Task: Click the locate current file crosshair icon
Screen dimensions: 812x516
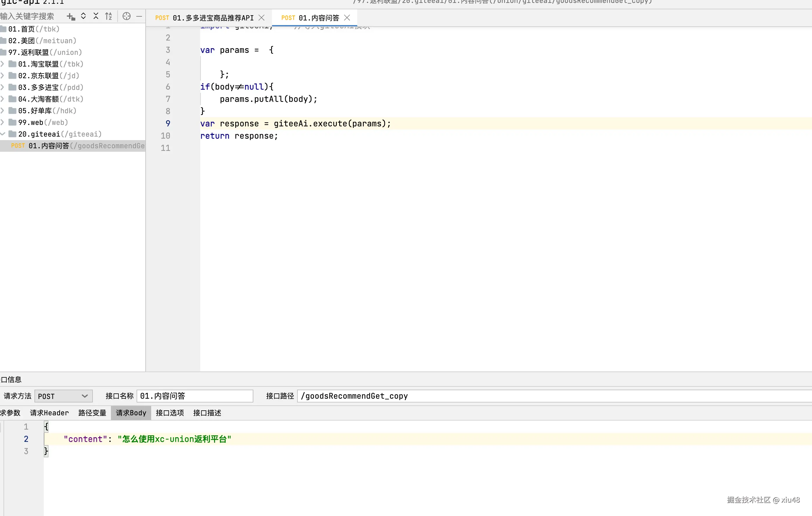Action: tap(126, 16)
